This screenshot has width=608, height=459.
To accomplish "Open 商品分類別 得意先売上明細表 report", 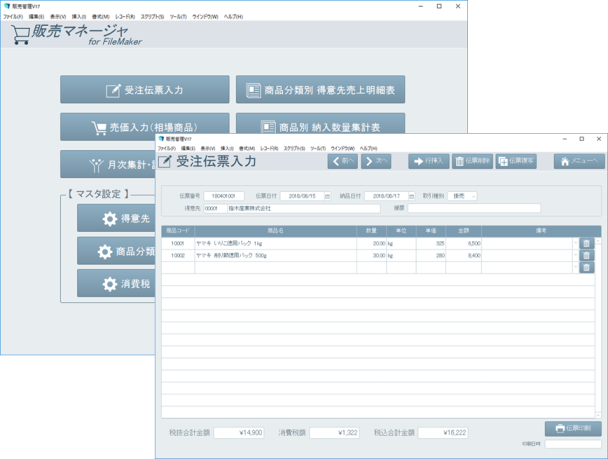I will 320,90.
